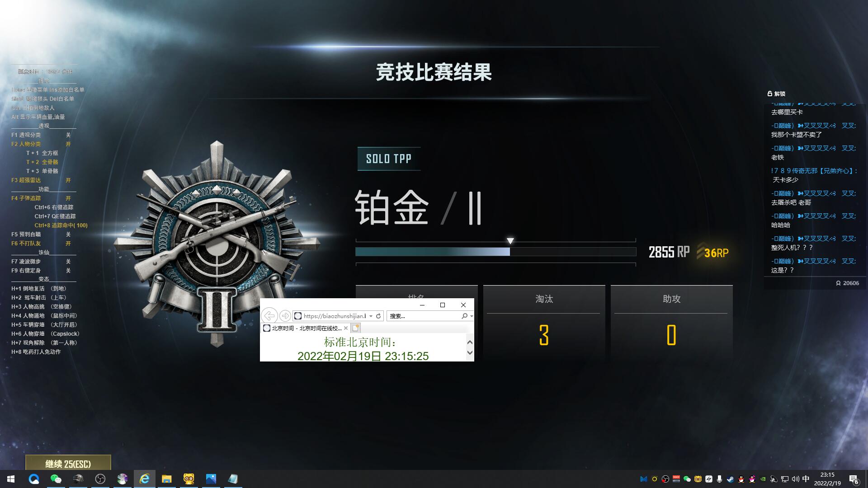The image size is (868, 488).
Task: Click the NVIDIA icon in system tray
Action: pyautogui.click(x=763, y=479)
